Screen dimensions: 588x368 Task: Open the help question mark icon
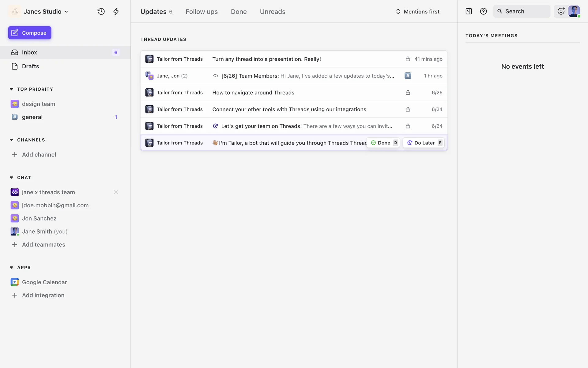coord(483,11)
